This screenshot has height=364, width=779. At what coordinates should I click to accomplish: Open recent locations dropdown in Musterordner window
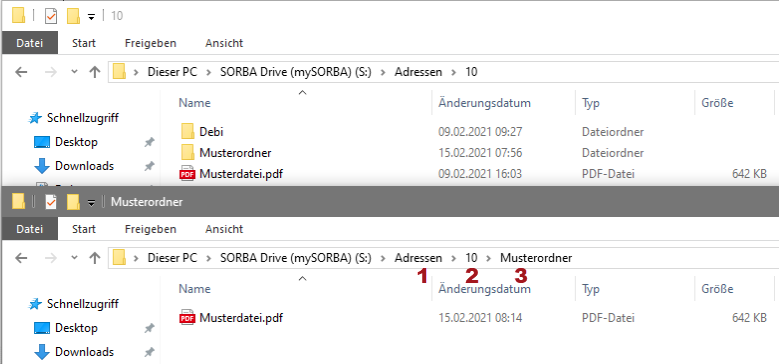(75, 258)
